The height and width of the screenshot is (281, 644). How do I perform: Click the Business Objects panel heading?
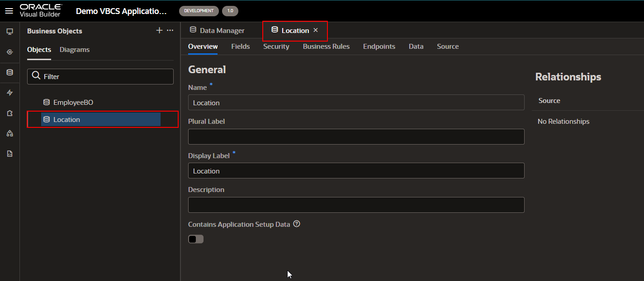click(55, 31)
